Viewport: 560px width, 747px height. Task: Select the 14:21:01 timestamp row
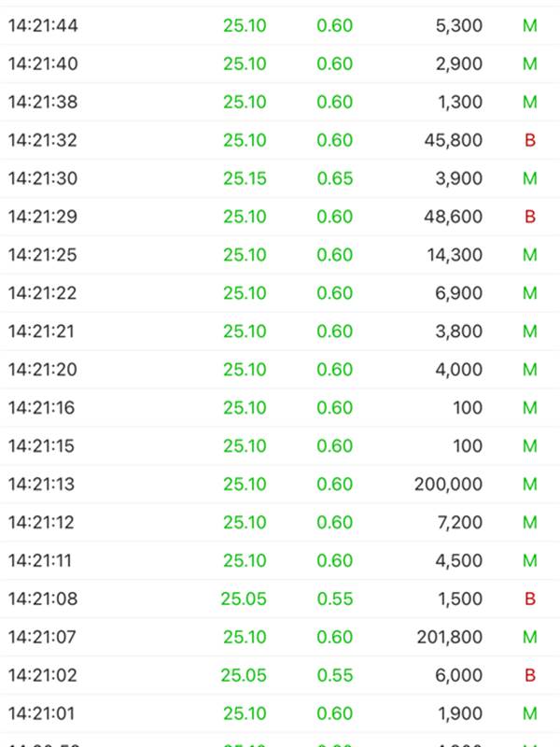(280, 713)
